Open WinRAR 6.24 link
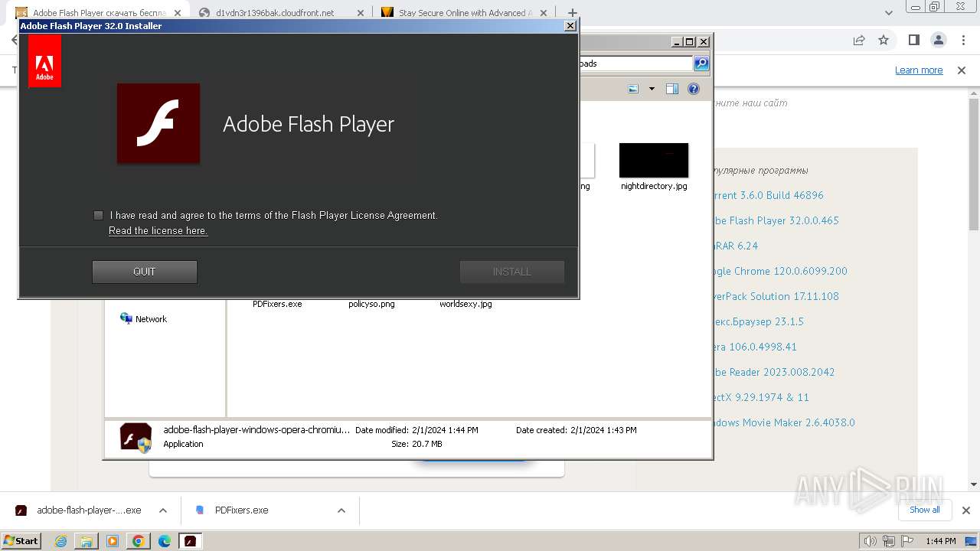 point(735,246)
